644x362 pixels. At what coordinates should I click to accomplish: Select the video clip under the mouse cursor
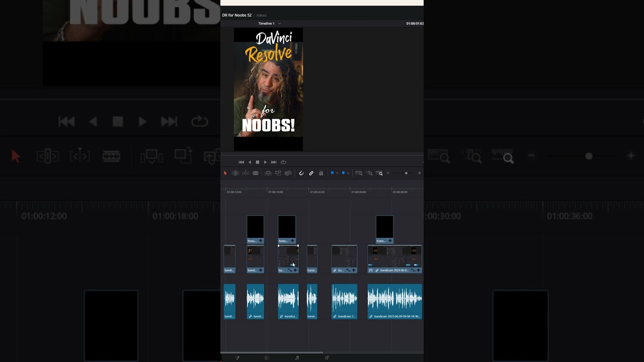288,259
